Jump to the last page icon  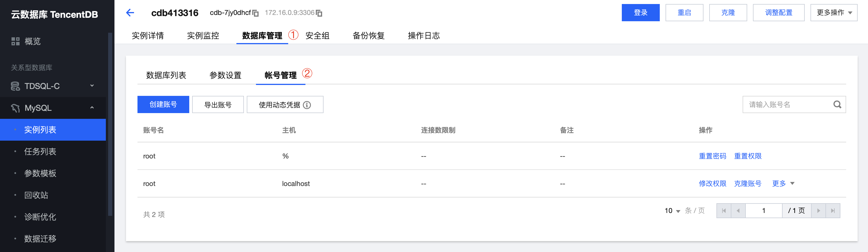pyautogui.click(x=833, y=211)
